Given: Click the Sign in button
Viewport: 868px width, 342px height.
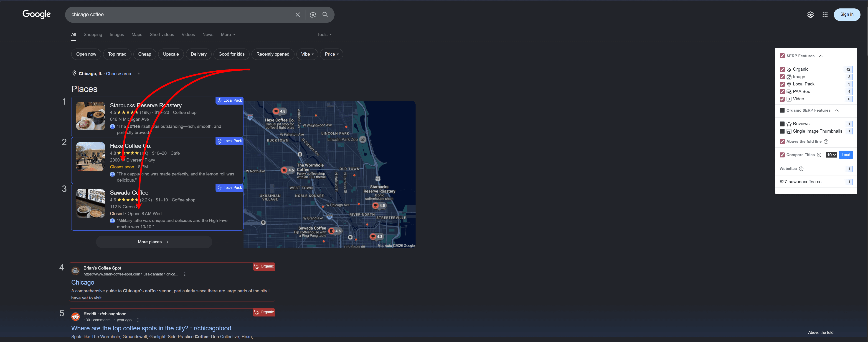Looking at the screenshot, I should click(x=847, y=15).
